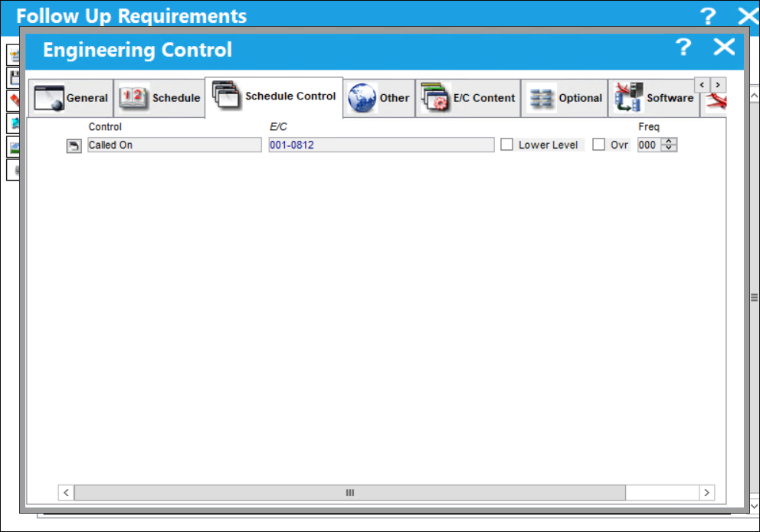Click the horizontal scrollbar's left arrow
Screen dimensions: 760x532
(67, 493)
